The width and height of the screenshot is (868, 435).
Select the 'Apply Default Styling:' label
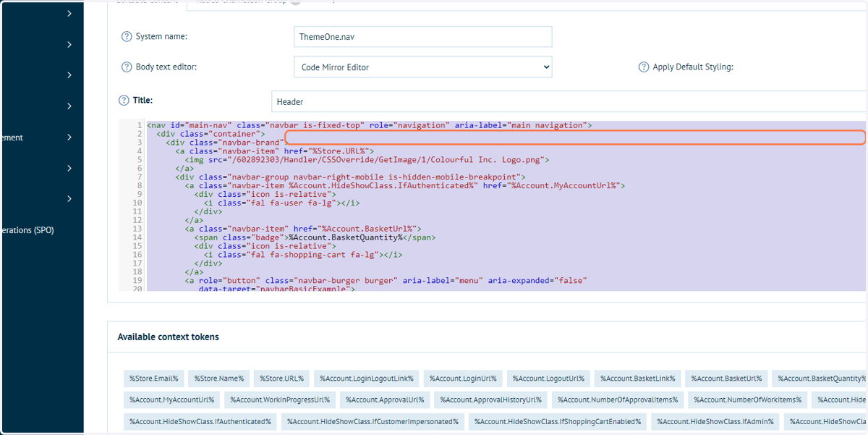[693, 67]
